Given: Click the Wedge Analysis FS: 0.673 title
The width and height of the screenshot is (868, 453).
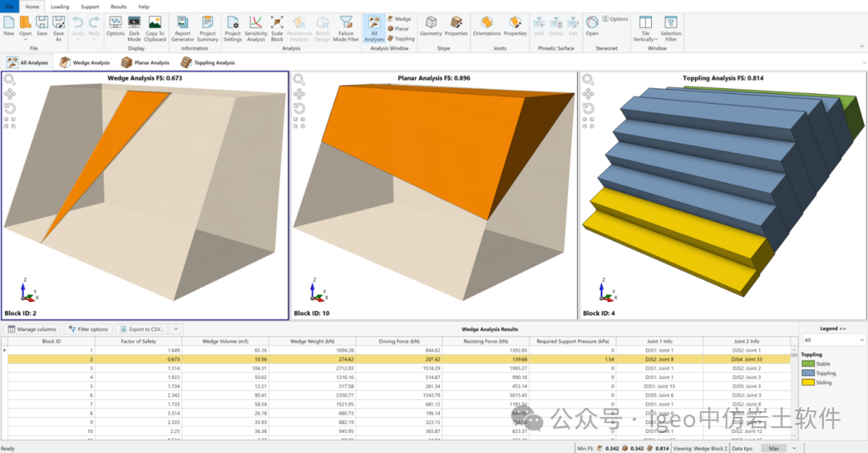Looking at the screenshot, I should (145, 78).
